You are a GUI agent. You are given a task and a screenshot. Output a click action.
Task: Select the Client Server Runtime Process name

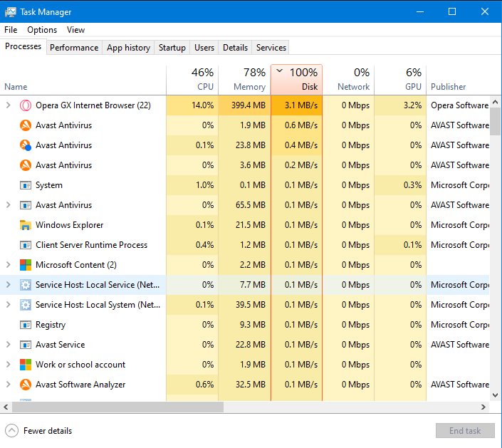[x=92, y=245]
